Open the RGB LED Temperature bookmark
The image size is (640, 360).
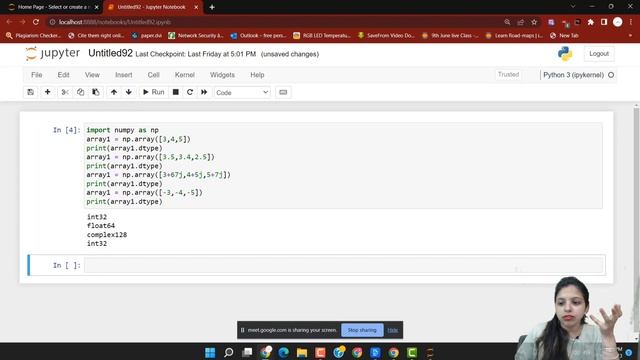[322, 36]
